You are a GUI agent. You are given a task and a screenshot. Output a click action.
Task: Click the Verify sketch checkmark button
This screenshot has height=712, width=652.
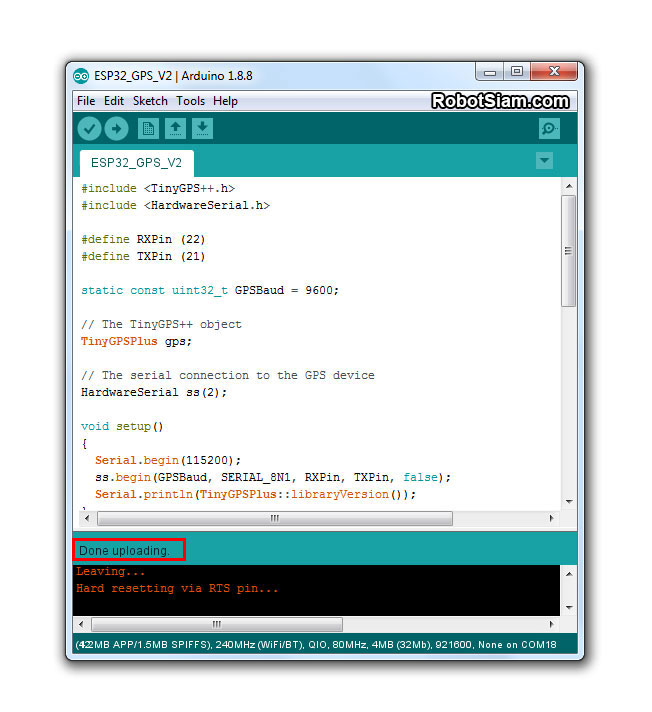(x=89, y=129)
